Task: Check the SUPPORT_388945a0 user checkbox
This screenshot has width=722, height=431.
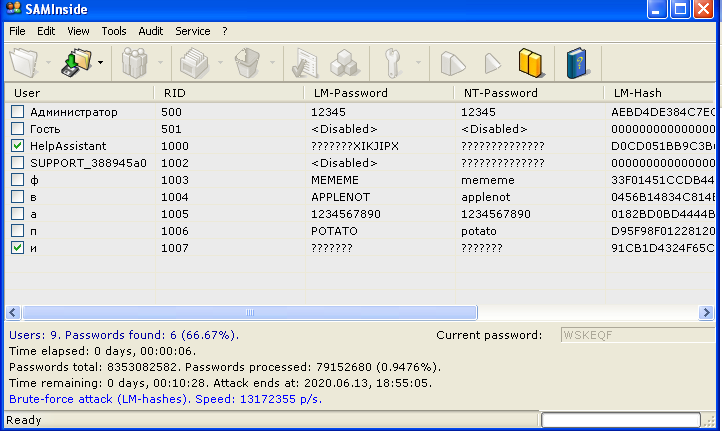Action: (17, 163)
